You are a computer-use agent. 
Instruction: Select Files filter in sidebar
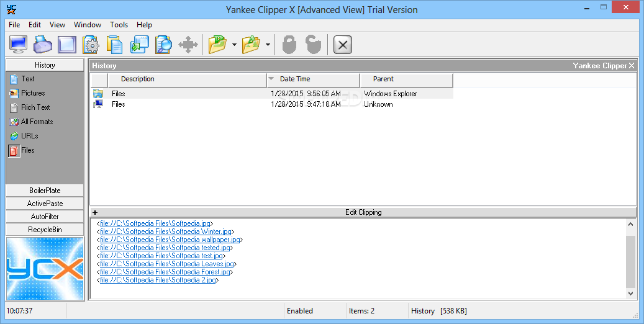point(22,151)
